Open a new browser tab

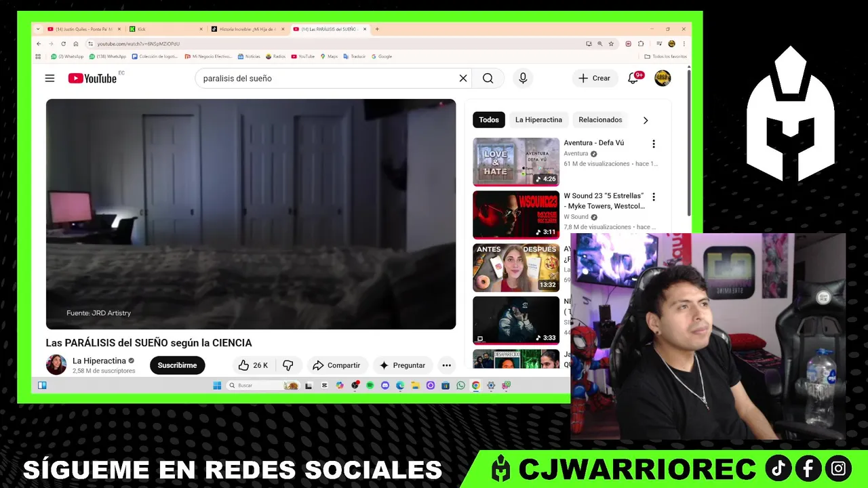click(x=377, y=29)
